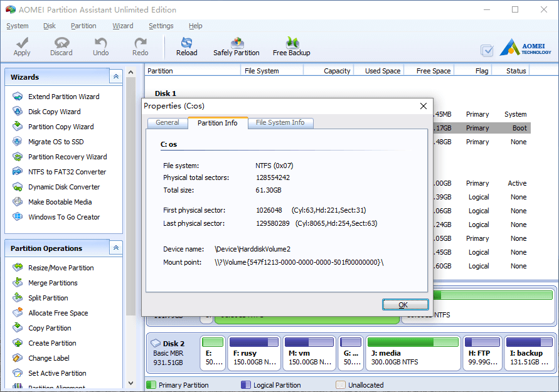
Task: Click the Apply checkmark icon
Action: pyautogui.click(x=22, y=43)
